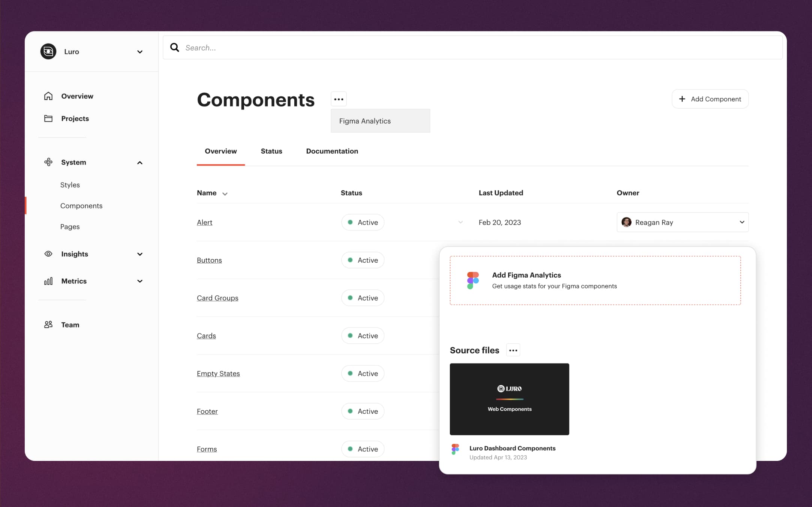Click the Luro logo icon in sidebar
Viewport: 812px width, 507px height.
coord(48,51)
